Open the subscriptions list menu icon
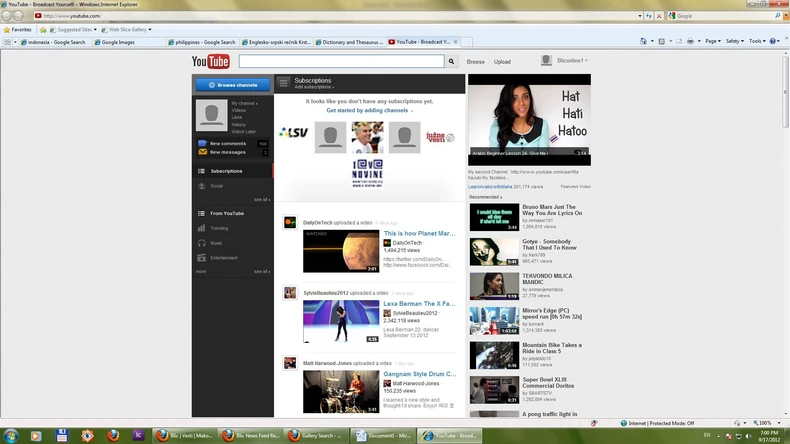 point(283,83)
